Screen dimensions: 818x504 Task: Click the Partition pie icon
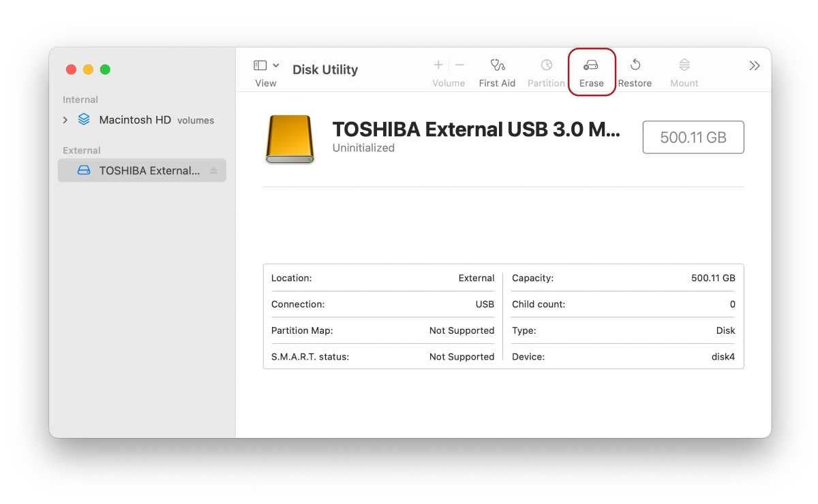(x=546, y=65)
